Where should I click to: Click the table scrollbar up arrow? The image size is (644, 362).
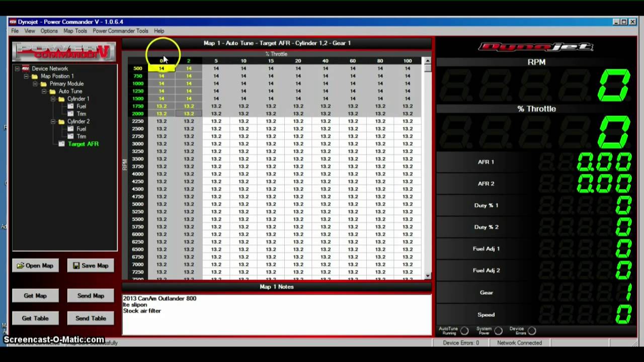coord(428,61)
